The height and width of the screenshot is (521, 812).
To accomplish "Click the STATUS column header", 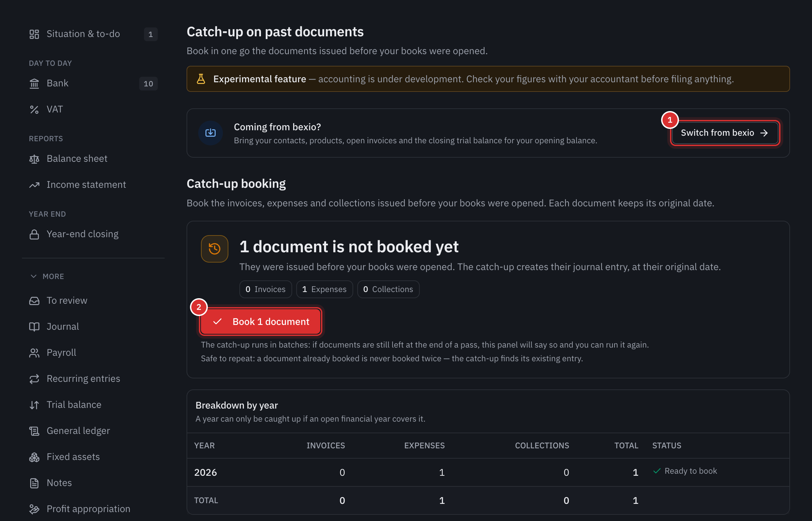I will [667, 446].
